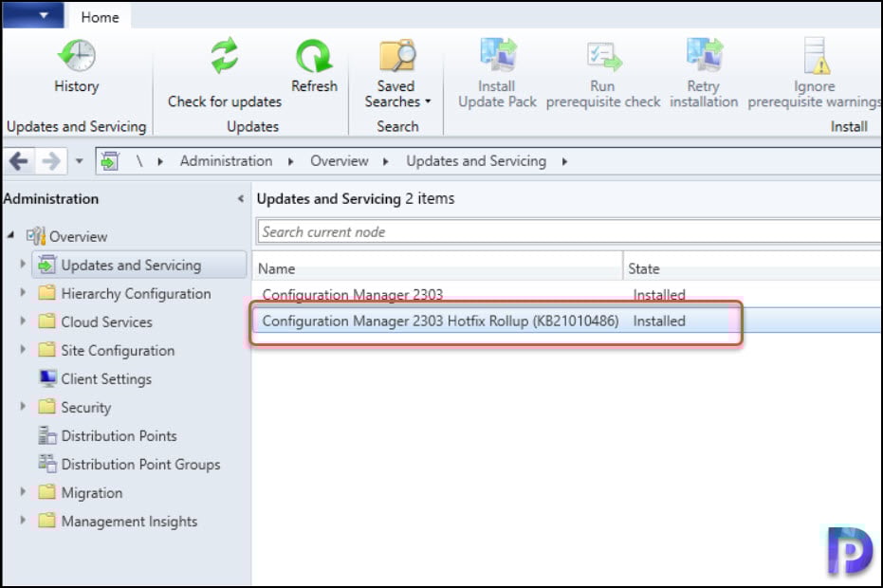Click Installed state of Configuration Manager 2303
This screenshot has width=883, height=588.
pos(659,295)
